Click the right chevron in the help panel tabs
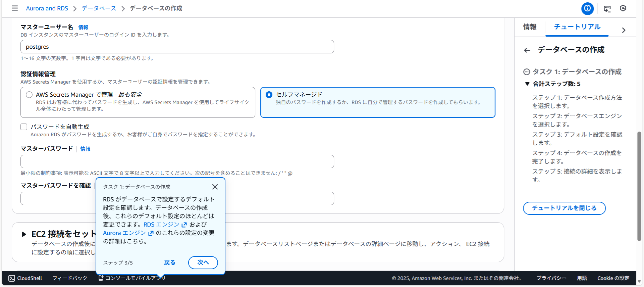 click(x=624, y=30)
